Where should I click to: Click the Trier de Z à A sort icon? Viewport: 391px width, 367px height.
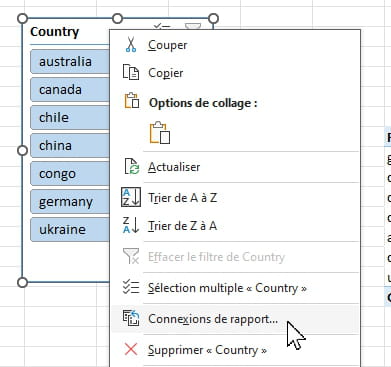[131, 225]
